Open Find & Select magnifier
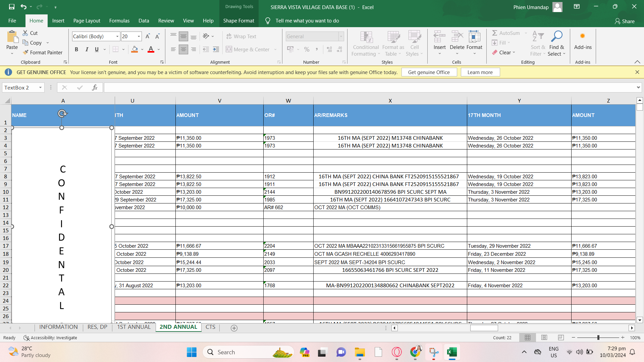 557,44
